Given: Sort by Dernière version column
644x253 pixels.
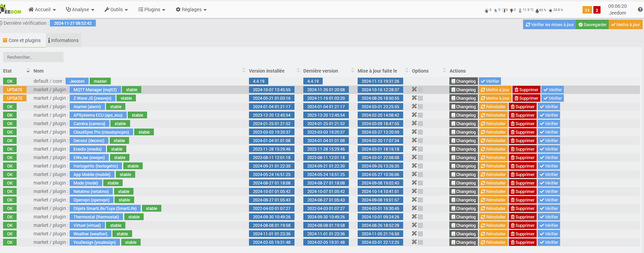Looking at the screenshot, I should (328, 71).
